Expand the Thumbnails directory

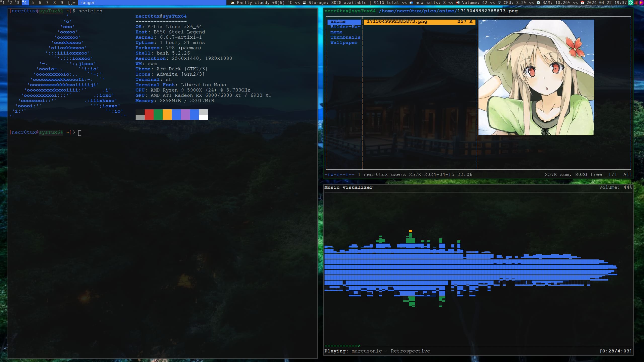point(345,37)
